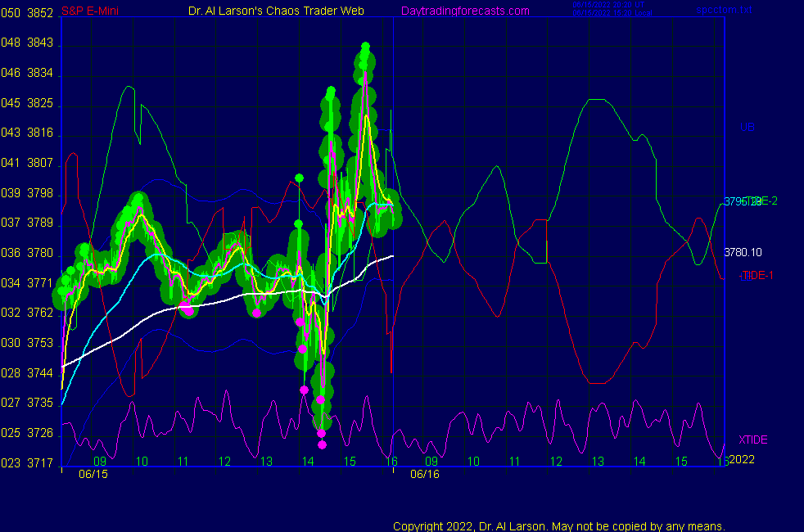The width and height of the screenshot is (804, 532).
Task: Click the '06/16' date label below axis
Action: (425, 474)
